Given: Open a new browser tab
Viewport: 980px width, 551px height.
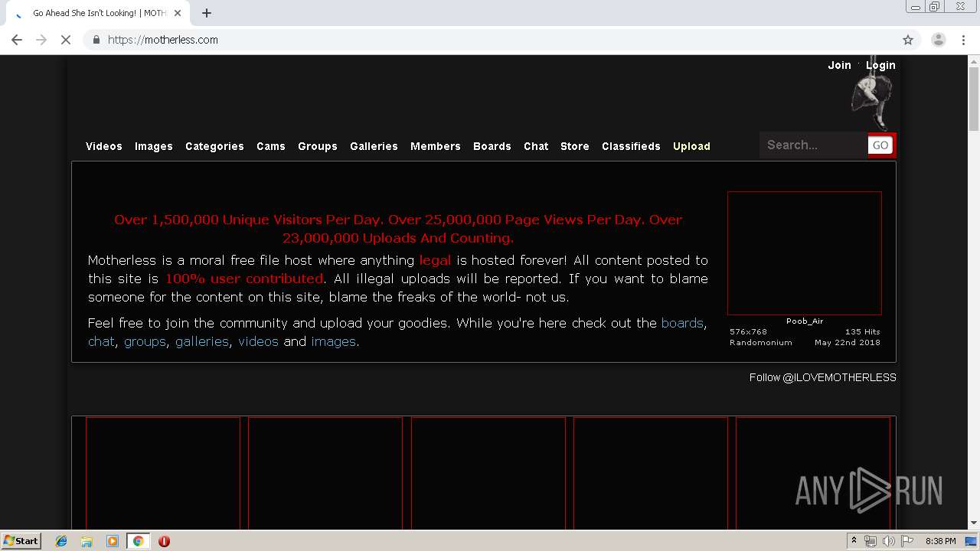Looking at the screenshot, I should tap(207, 13).
